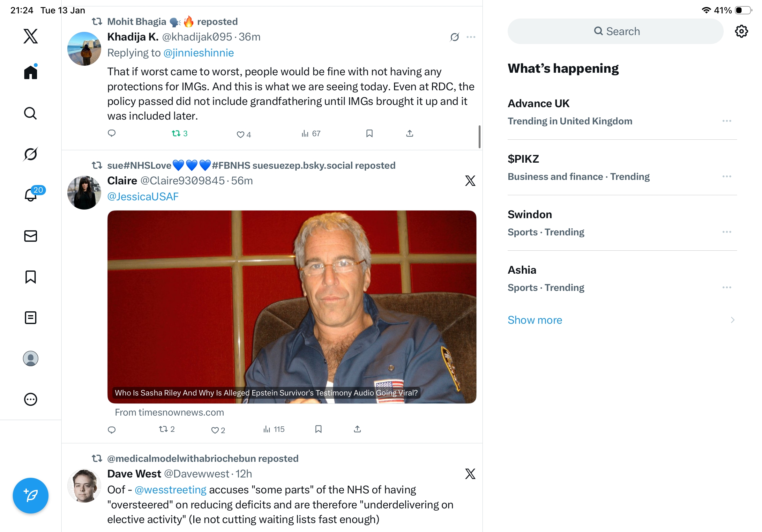Open Explore search tab in sidebar

31,113
